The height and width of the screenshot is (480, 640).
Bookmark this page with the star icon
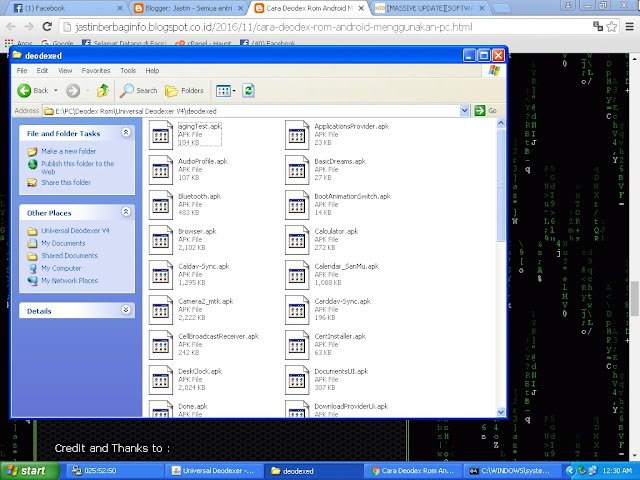point(611,27)
